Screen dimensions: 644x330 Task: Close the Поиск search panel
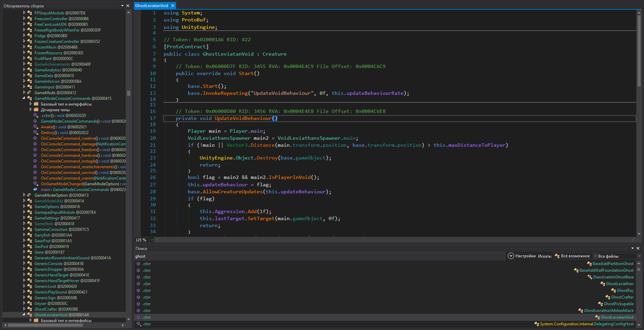638,248
